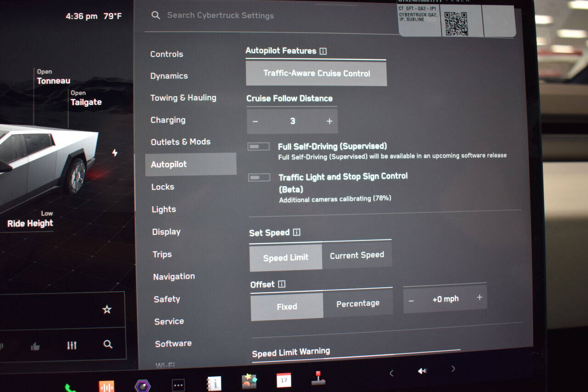The height and width of the screenshot is (392, 588).
Task: Tap the Open Tonneau control
Action: pos(54,77)
